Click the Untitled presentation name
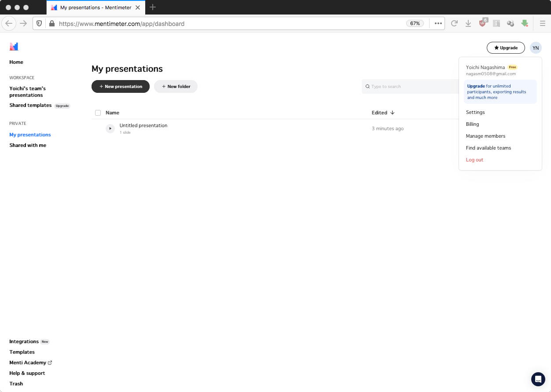The image size is (551, 392). tap(143, 125)
